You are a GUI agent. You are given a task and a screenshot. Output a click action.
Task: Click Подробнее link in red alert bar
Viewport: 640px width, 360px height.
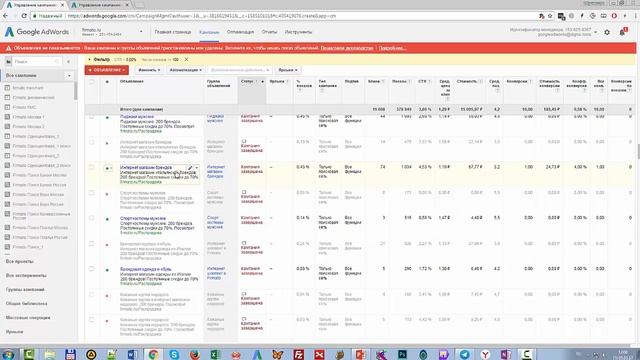tap(392, 48)
